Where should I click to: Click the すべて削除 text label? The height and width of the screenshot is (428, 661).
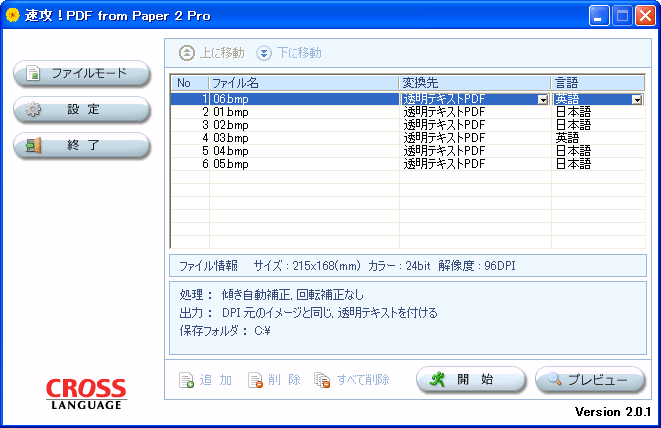(x=363, y=380)
